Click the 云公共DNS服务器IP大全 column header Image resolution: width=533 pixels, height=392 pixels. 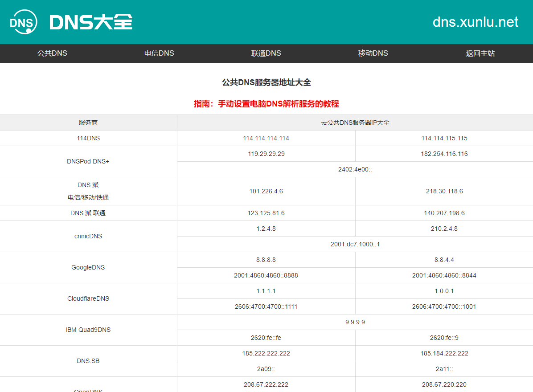coord(355,122)
